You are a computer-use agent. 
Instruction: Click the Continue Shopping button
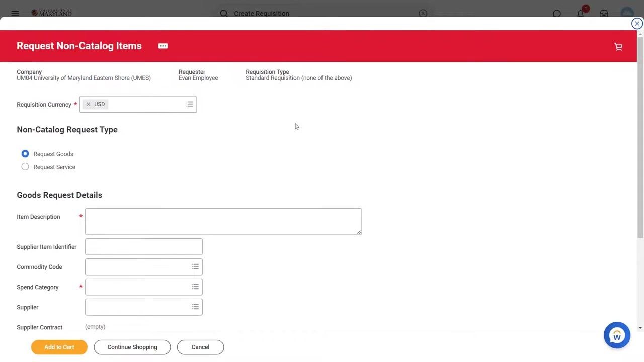point(132,347)
